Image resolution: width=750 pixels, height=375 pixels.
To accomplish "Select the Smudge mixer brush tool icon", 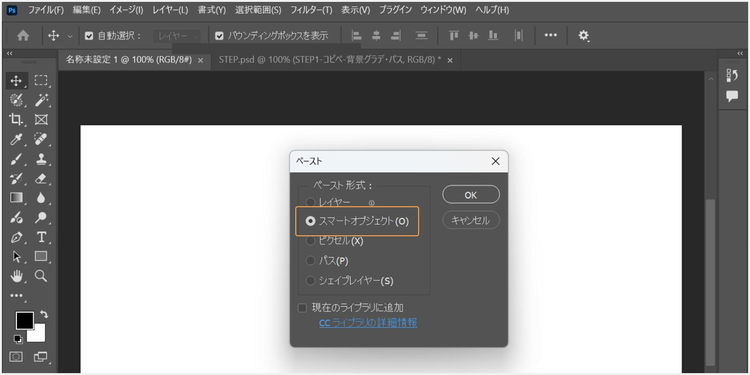I will pos(17,218).
